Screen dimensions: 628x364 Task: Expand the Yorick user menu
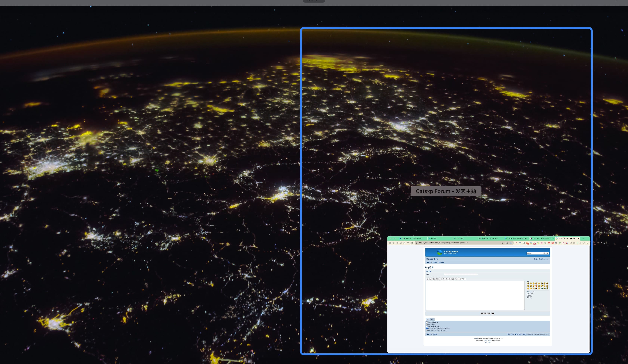click(547, 259)
